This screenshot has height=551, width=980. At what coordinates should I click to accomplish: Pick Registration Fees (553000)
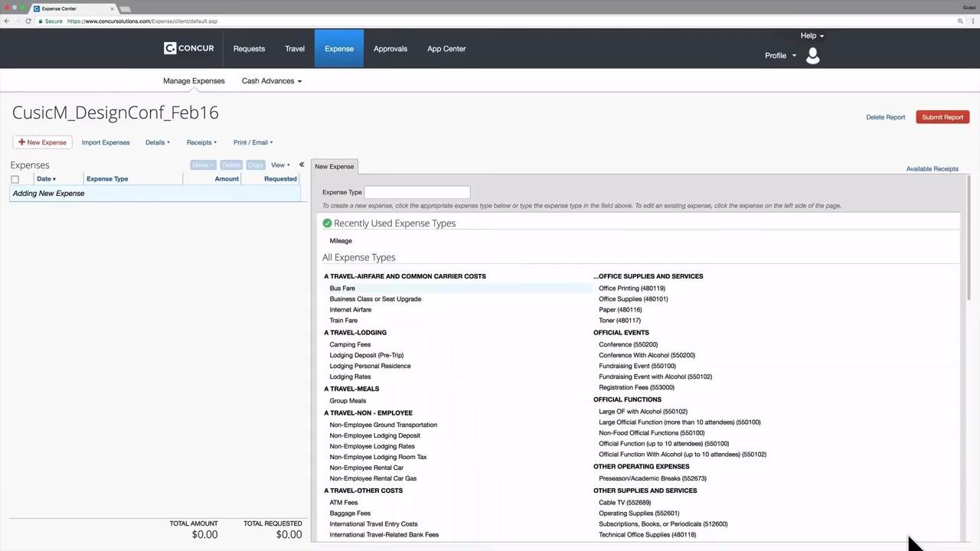coord(637,387)
